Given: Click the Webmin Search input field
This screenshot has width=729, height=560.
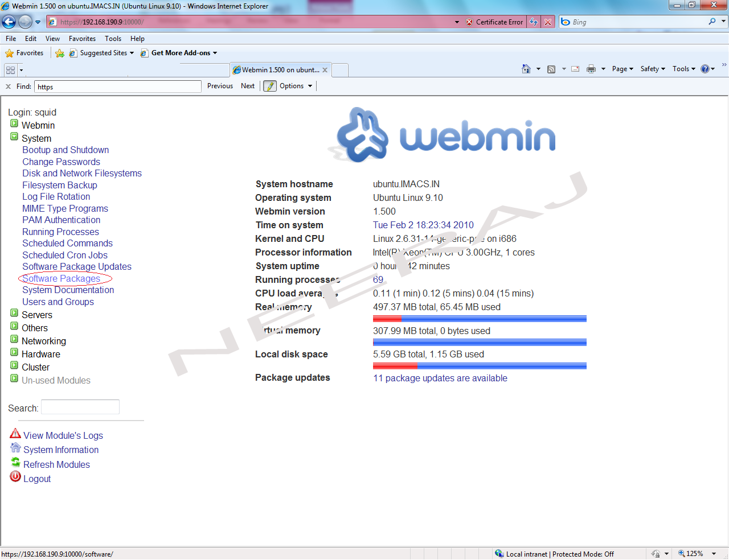Looking at the screenshot, I should click(x=80, y=407).
